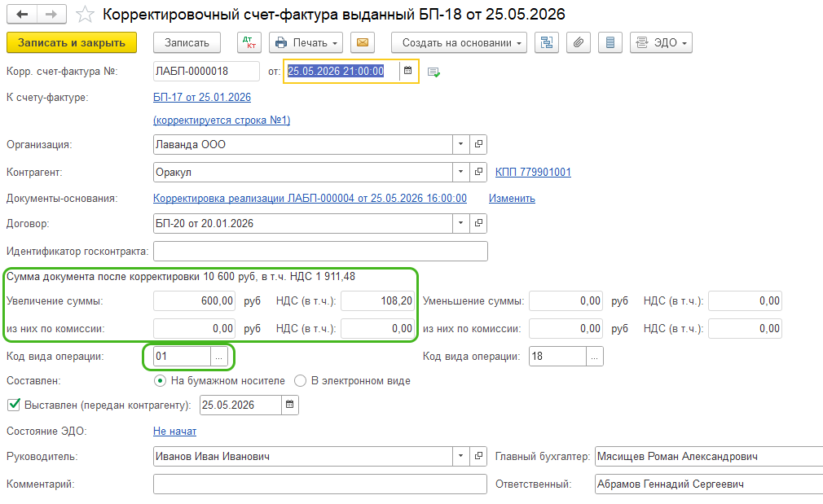This screenshot has height=504, width=823.
Task: Click Главный бухгалтер field Мясищев
Action: 709,456
